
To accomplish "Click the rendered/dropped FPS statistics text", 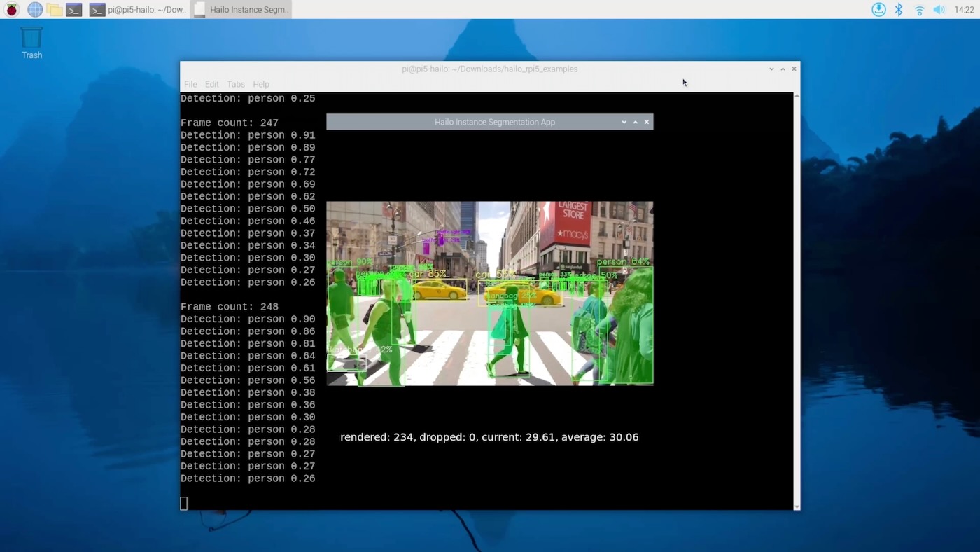I will point(489,437).
